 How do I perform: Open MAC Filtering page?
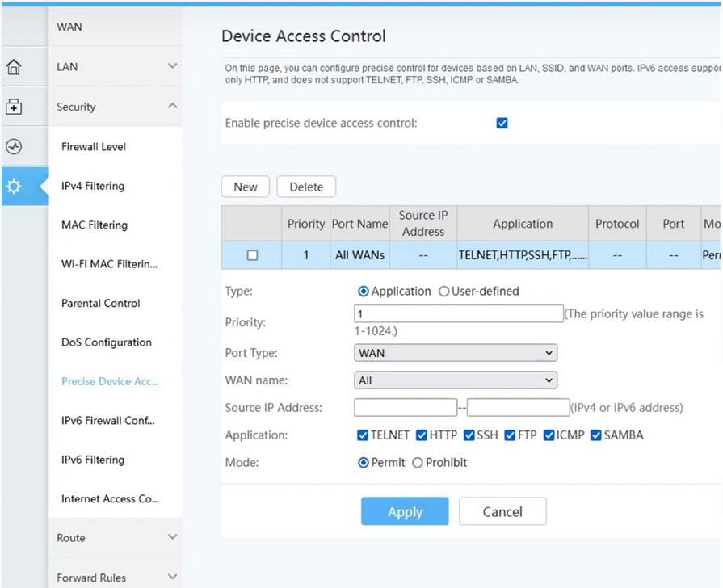coord(95,225)
